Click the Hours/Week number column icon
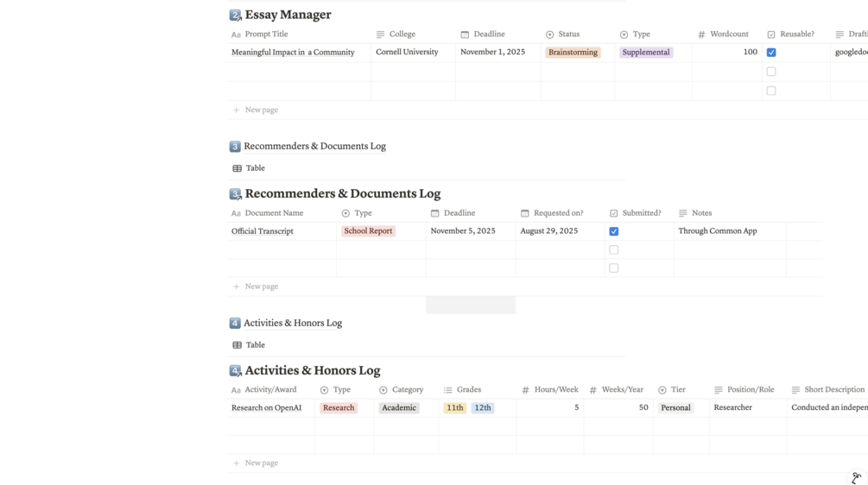Viewport: 868px width, 485px height. pyautogui.click(x=525, y=390)
